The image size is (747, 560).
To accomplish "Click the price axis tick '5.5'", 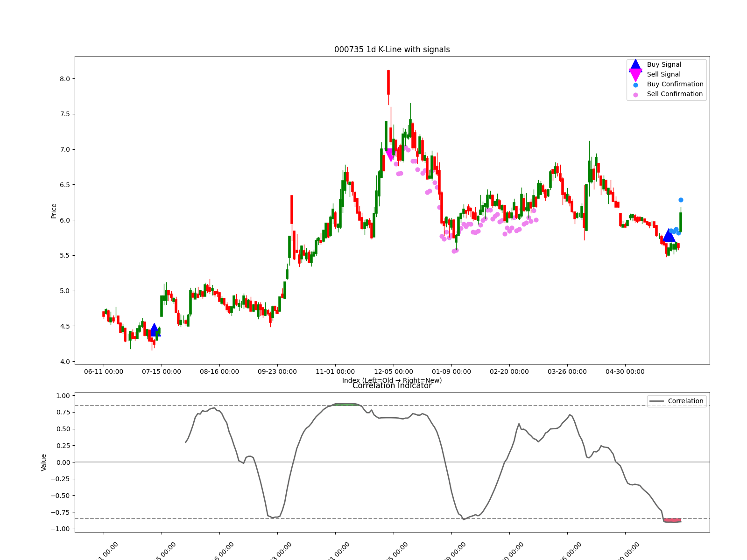I will click(x=65, y=255).
